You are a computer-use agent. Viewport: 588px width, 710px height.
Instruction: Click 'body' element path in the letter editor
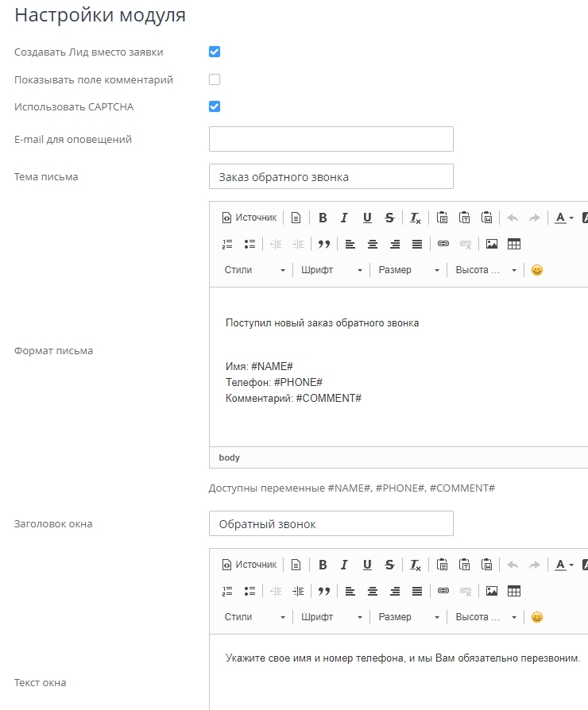tap(229, 457)
